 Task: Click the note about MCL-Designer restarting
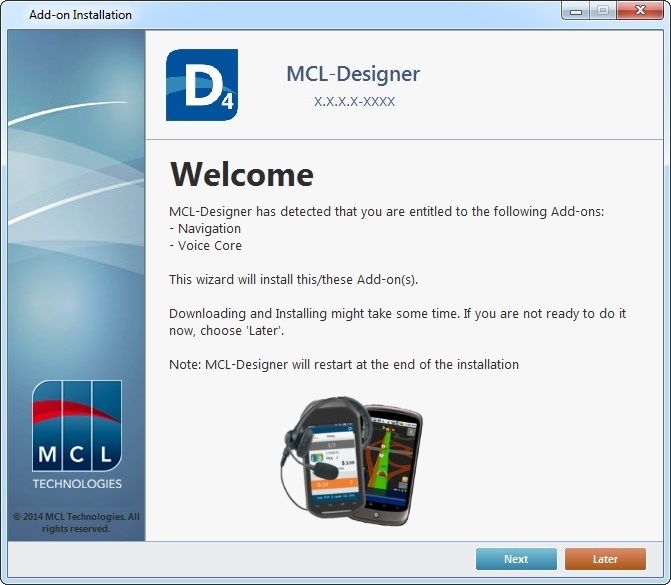point(344,365)
